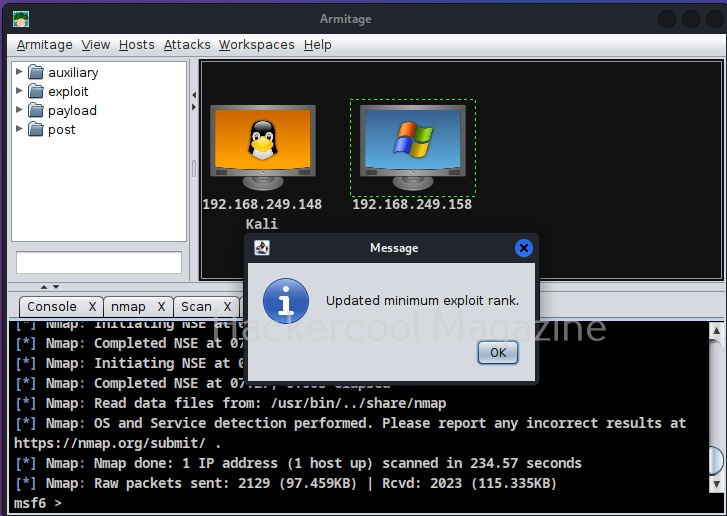Click the console scrollbar thumb

pyautogui.click(x=716, y=460)
